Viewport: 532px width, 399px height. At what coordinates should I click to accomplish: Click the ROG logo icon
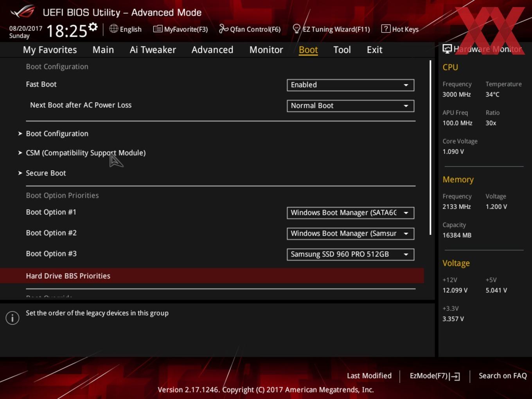point(23,12)
